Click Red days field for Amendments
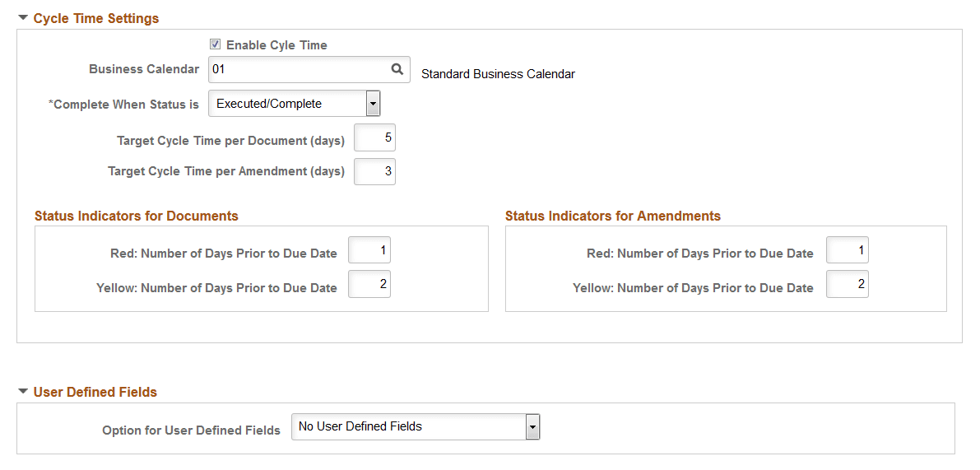The image size is (980, 470). click(x=848, y=250)
